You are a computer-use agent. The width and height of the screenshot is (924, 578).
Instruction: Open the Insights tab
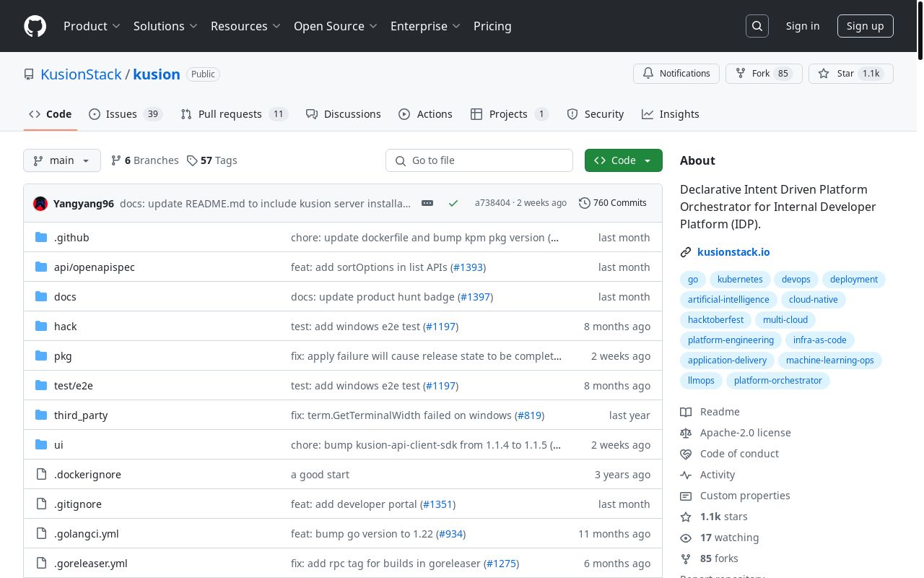coord(671,114)
